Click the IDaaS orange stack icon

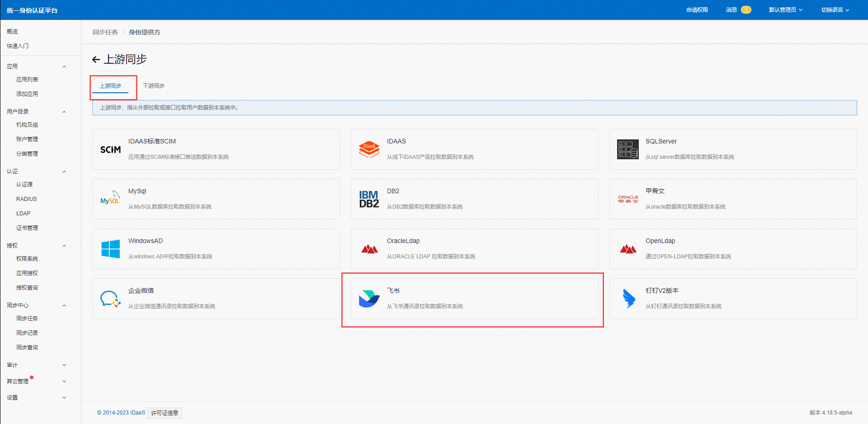click(369, 149)
